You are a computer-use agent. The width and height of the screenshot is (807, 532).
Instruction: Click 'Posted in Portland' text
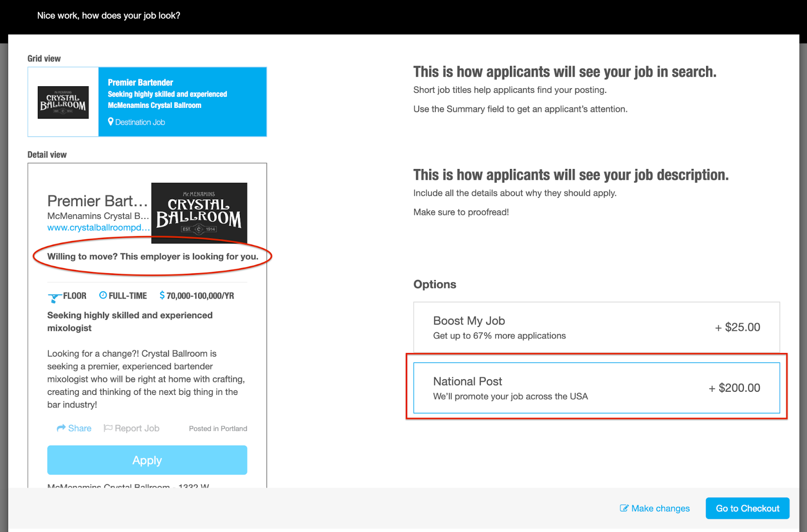point(218,429)
